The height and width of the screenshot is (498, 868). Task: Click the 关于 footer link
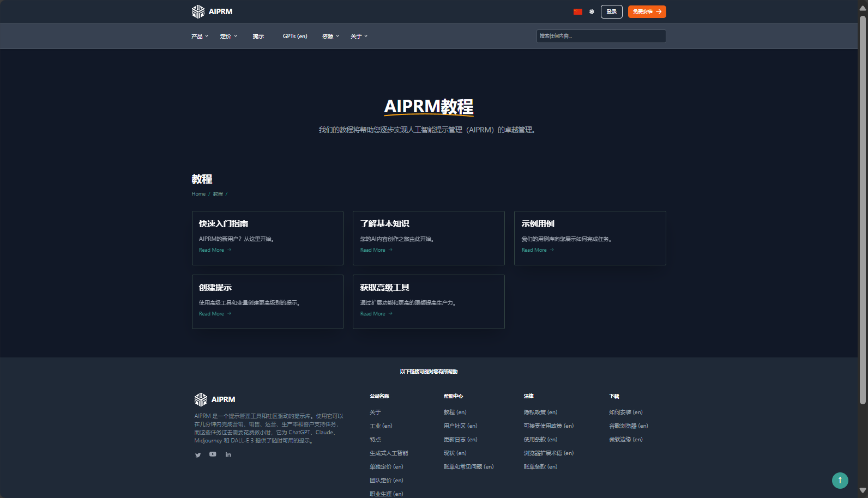(375, 412)
